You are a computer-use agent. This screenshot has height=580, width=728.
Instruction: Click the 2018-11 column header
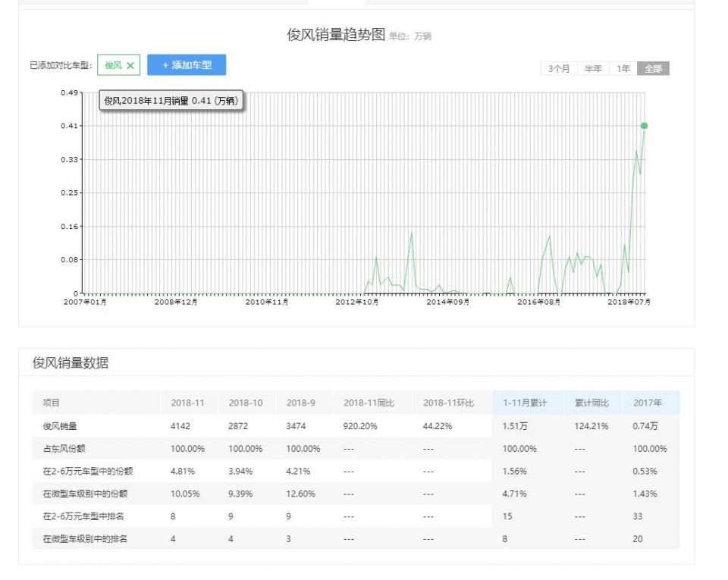point(187,403)
